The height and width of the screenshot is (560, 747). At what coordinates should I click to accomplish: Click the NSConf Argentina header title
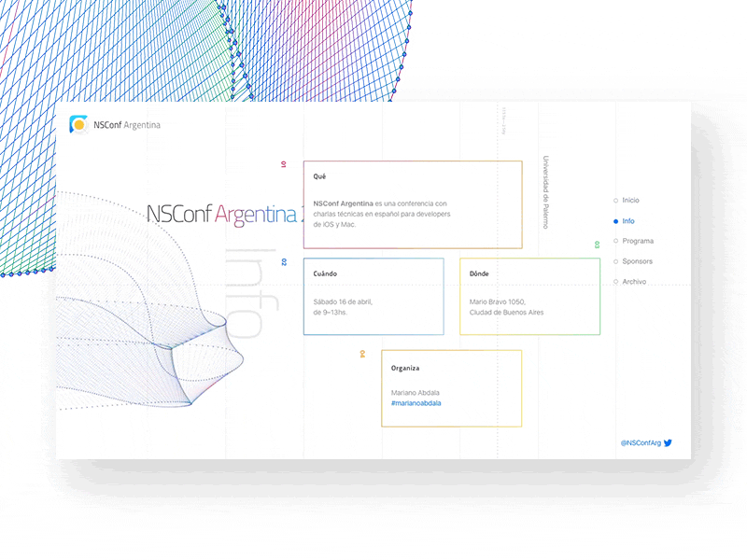tap(127, 125)
